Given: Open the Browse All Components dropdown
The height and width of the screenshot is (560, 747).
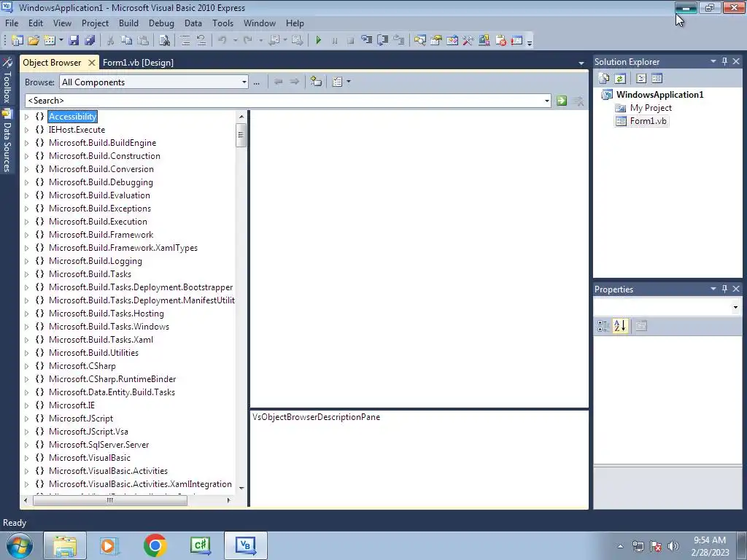Looking at the screenshot, I should pos(244,82).
